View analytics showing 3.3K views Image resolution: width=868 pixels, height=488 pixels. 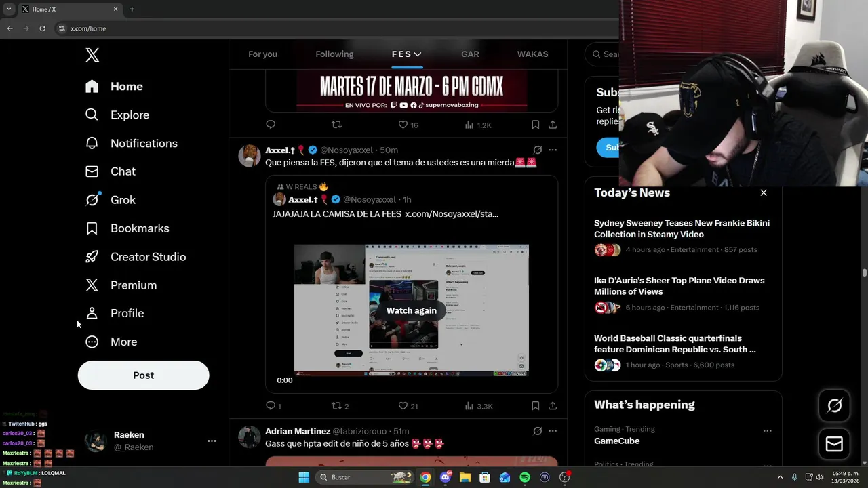478,406
